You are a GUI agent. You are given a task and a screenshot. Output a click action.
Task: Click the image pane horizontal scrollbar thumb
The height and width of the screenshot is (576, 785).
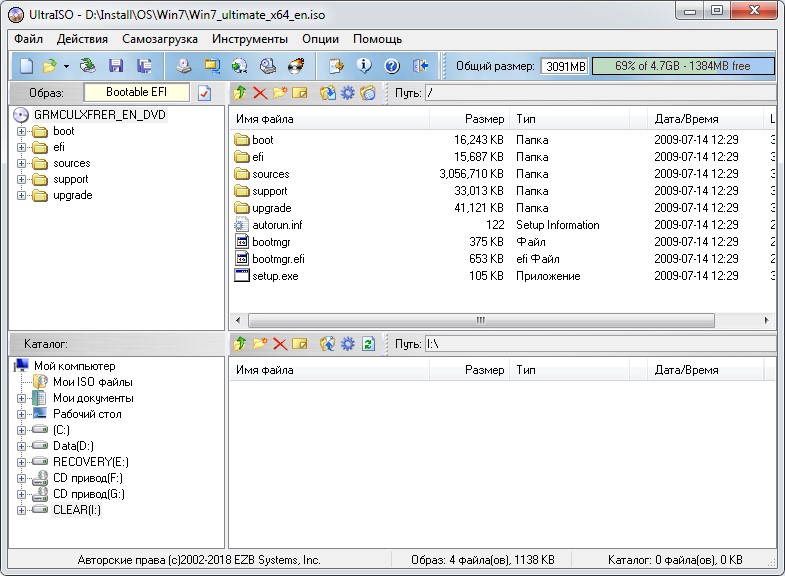pos(481,320)
